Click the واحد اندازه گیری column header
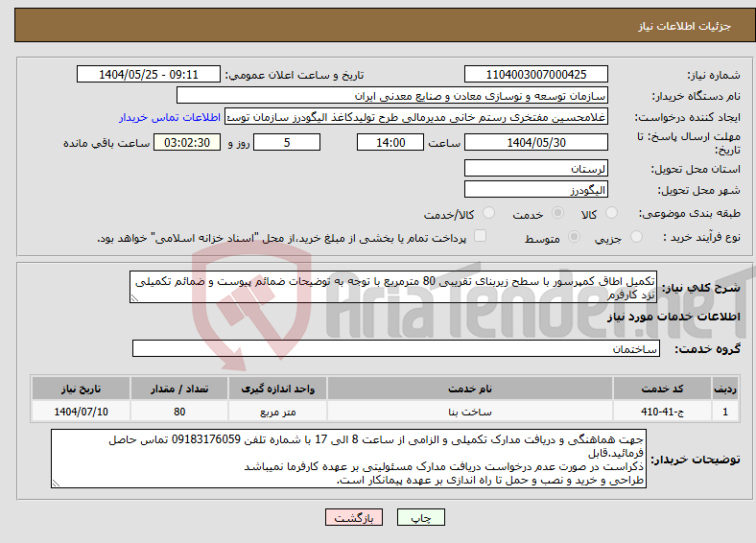756x543 pixels. pos(277,389)
